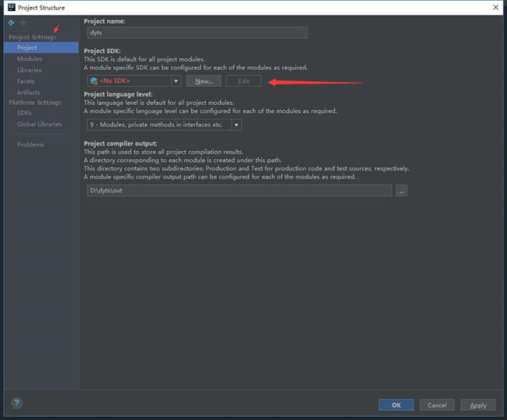The height and width of the screenshot is (420, 507).
Task: Open SDKs under Platform Settings
Action: (x=25, y=113)
